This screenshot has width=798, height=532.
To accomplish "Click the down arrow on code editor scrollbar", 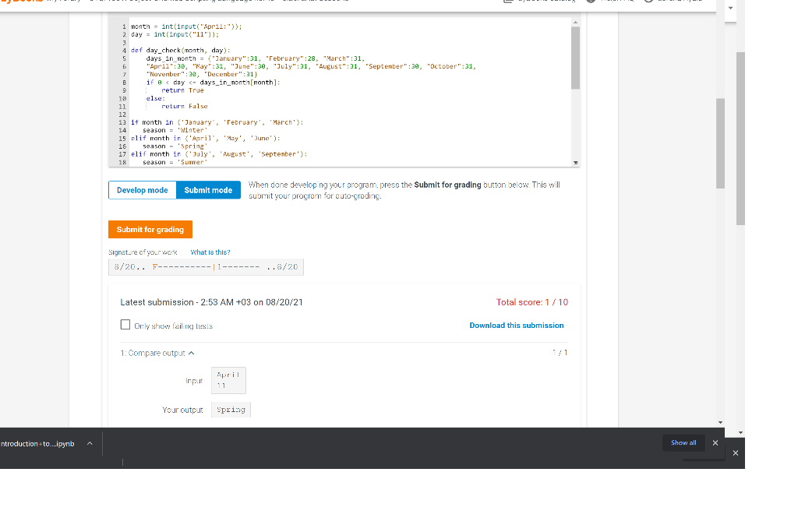I will [x=575, y=162].
